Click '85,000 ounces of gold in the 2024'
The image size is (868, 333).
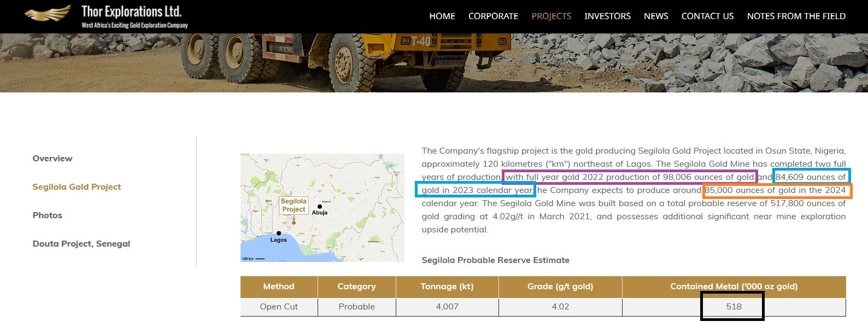click(x=775, y=190)
